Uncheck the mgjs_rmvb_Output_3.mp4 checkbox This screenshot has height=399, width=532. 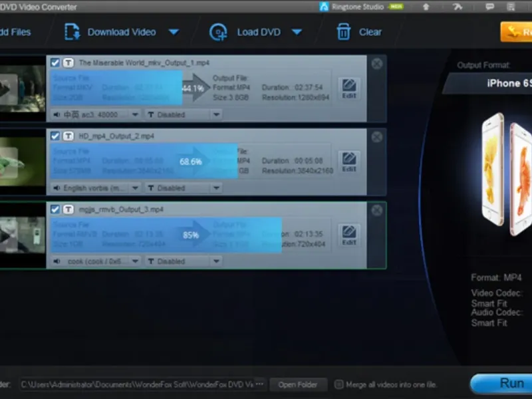pos(55,209)
